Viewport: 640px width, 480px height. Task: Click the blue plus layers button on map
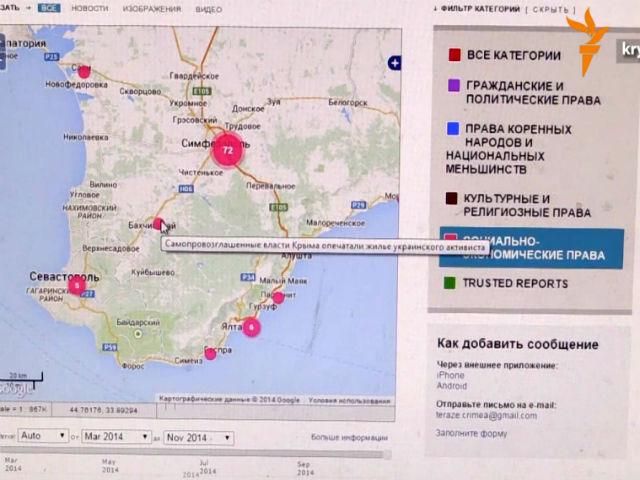tap(394, 63)
